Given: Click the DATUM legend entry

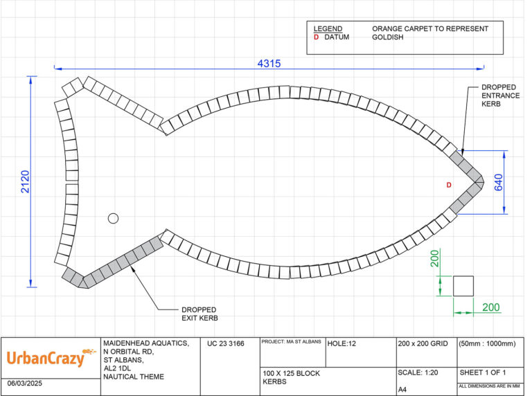Looking at the screenshot, I should (x=337, y=37).
